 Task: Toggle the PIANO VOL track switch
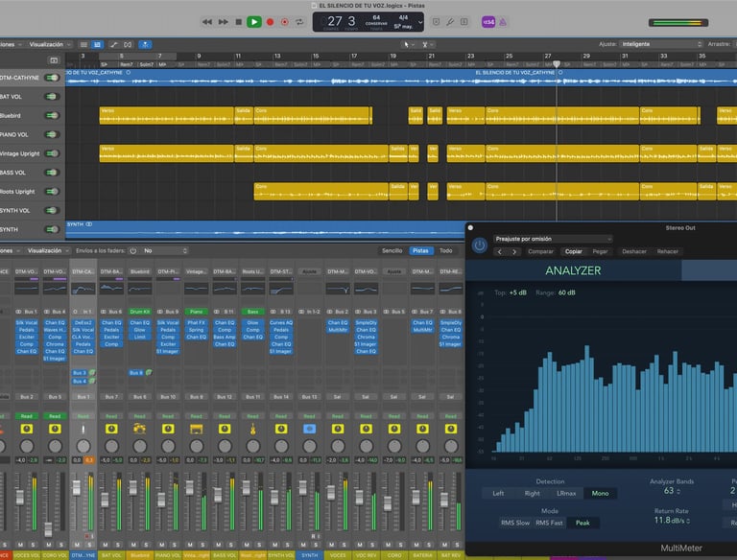[x=52, y=134]
